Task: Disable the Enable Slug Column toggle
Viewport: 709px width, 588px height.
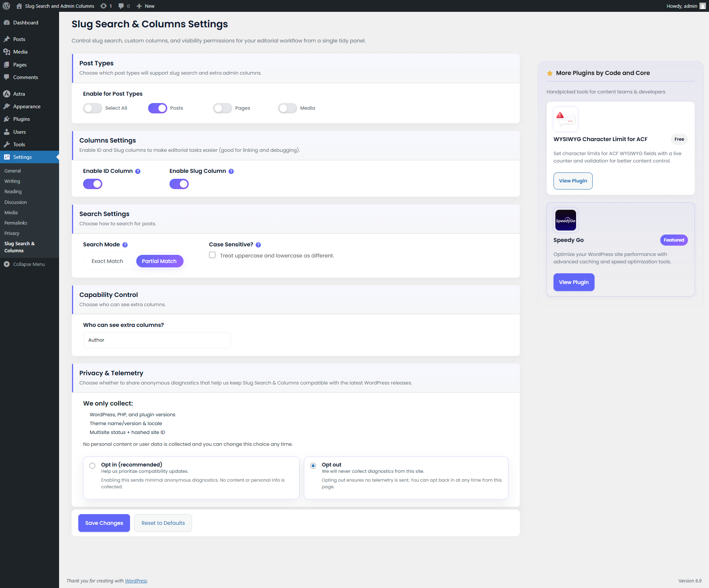Action: (179, 184)
